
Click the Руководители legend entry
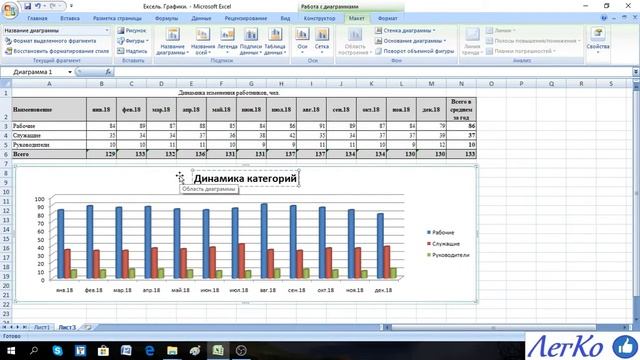coord(448,255)
